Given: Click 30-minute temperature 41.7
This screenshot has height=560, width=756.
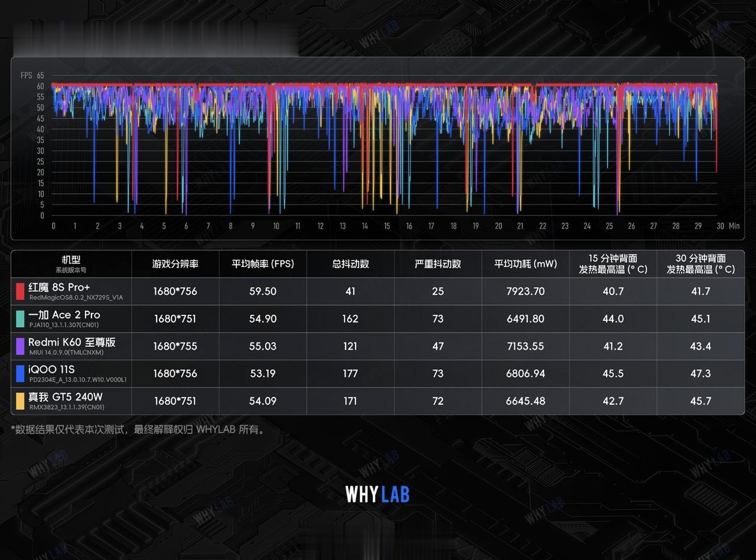Looking at the screenshot, I should pos(700,291).
